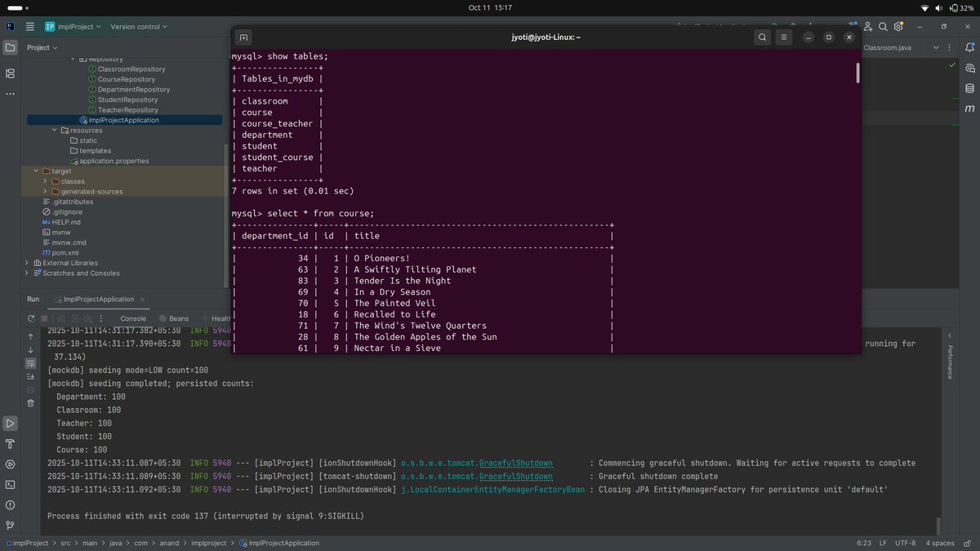Expand the generated-sources folder
The image size is (980, 551).
coord(45,192)
